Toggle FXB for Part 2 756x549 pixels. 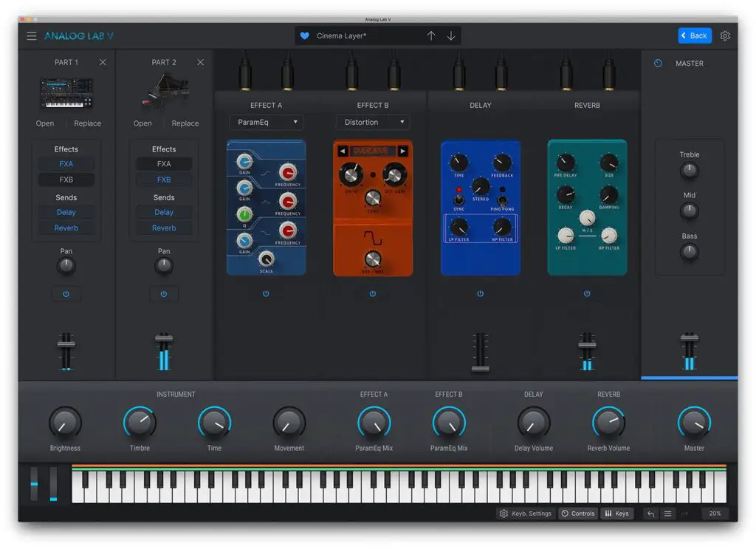click(164, 180)
